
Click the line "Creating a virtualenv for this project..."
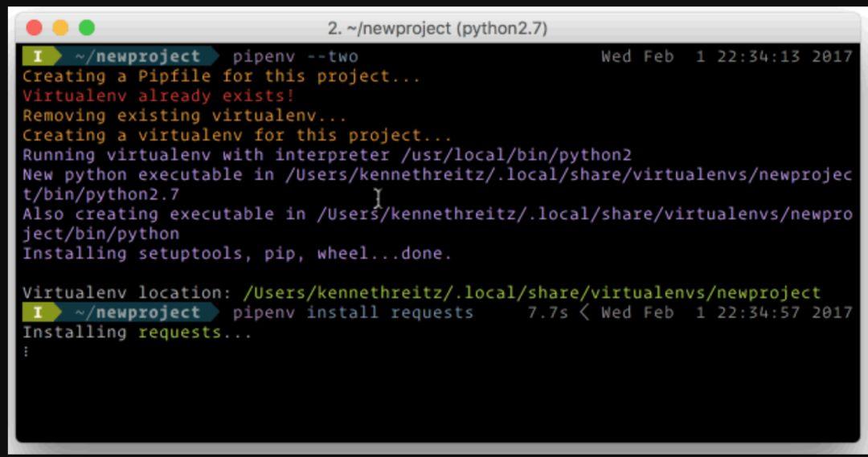click(x=237, y=135)
